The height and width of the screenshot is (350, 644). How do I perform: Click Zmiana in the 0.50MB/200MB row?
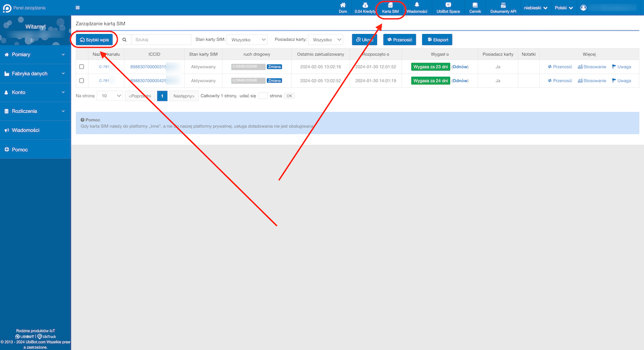click(275, 67)
